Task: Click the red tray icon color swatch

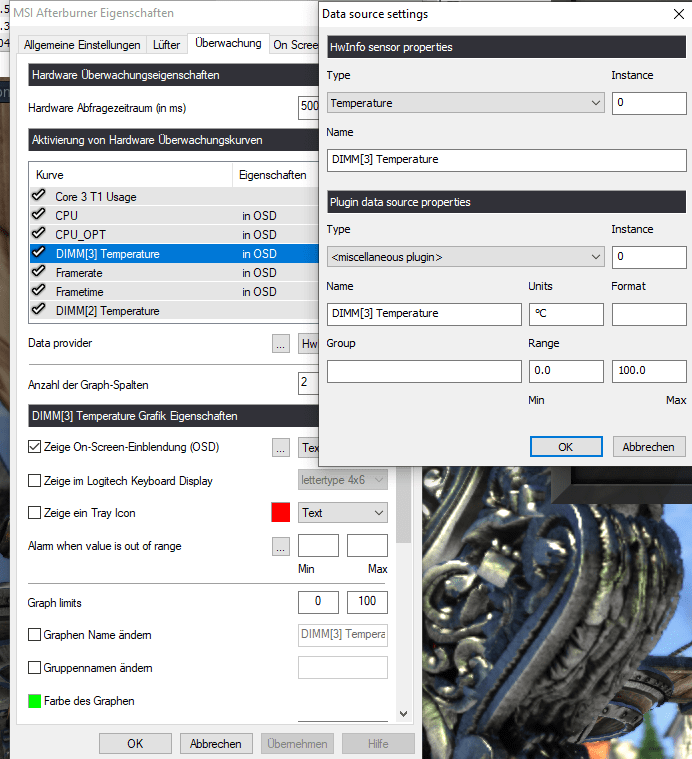Action: [281, 513]
